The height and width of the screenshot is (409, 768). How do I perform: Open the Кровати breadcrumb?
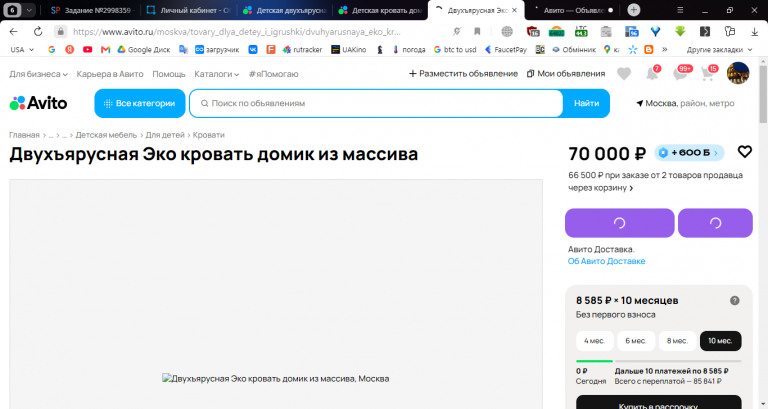[x=209, y=135]
